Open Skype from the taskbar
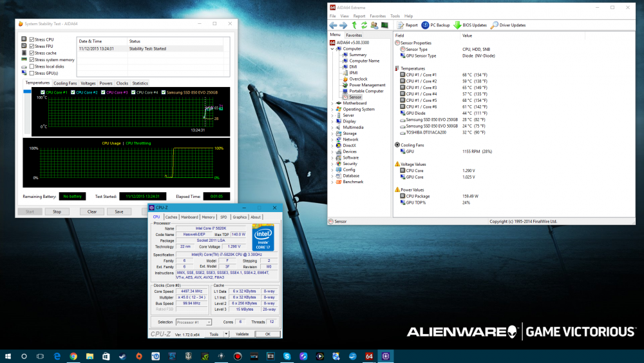 tap(287, 356)
